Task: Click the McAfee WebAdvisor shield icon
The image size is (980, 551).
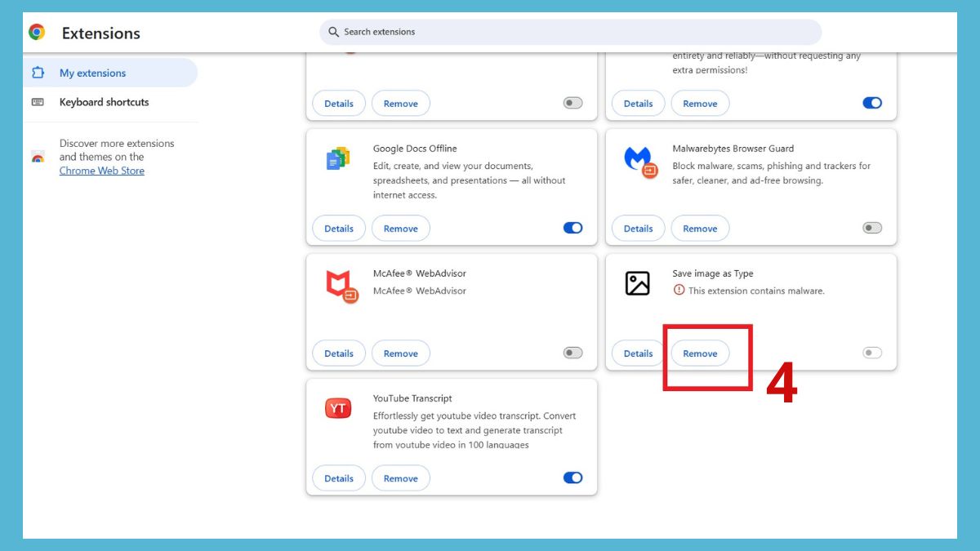Action: [341, 287]
